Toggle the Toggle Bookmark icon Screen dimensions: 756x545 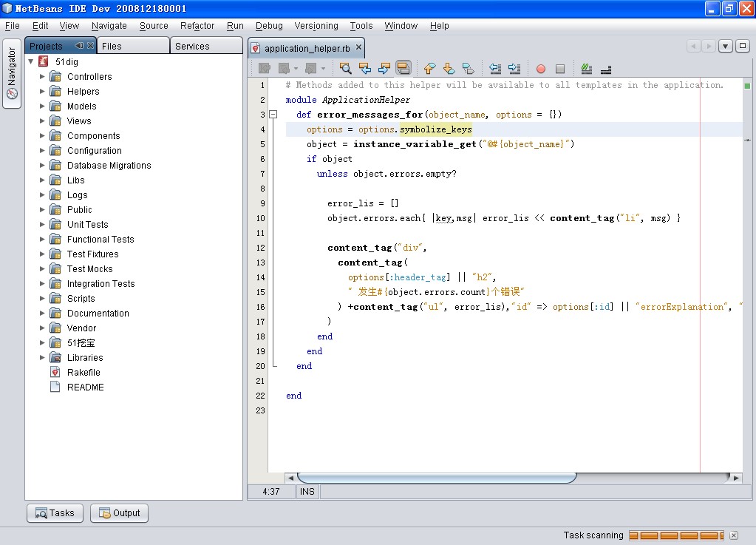pyautogui.click(x=469, y=68)
